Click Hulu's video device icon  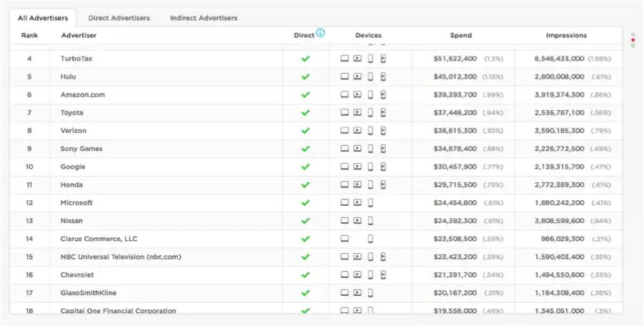click(x=357, y=76)
